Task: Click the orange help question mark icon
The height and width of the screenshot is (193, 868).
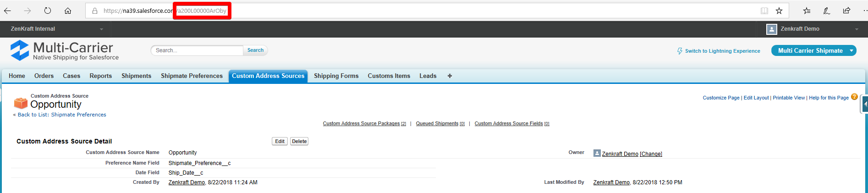Action: [x=854, y=97]
